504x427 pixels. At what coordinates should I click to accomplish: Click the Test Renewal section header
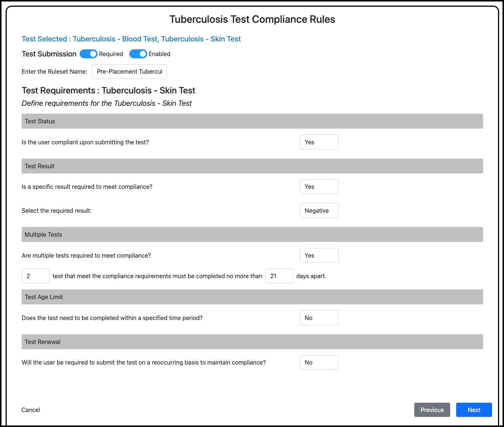[x=43, y=342]
